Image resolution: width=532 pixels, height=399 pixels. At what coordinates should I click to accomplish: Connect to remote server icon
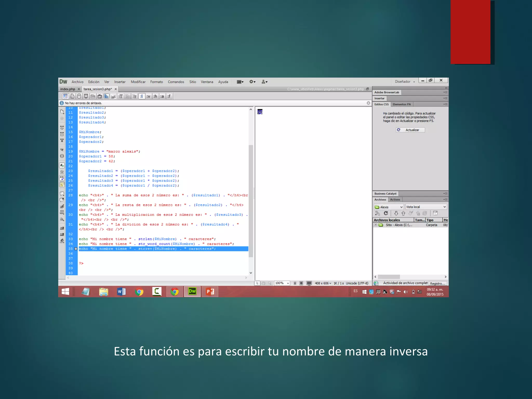pos(378,213)
